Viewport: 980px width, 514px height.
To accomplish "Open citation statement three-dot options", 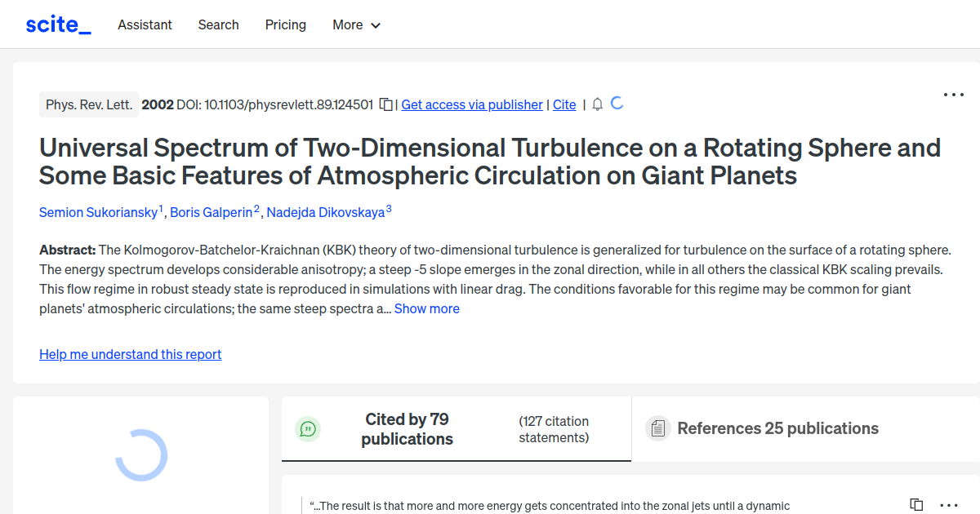I will point(949,505).
